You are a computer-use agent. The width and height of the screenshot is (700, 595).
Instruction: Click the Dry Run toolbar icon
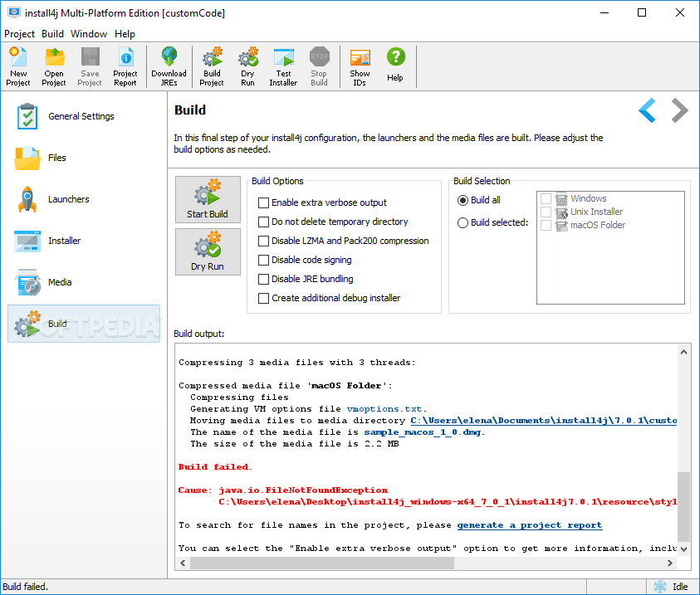[x=247, y=66]
